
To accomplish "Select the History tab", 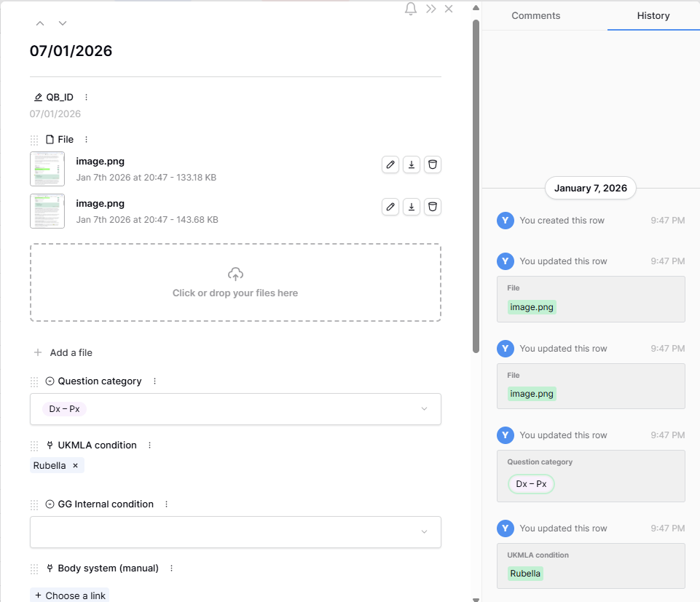I will (653, 15).
